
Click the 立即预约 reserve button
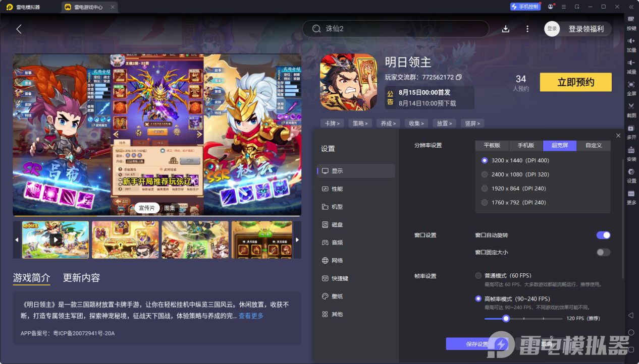pos(575,82)
